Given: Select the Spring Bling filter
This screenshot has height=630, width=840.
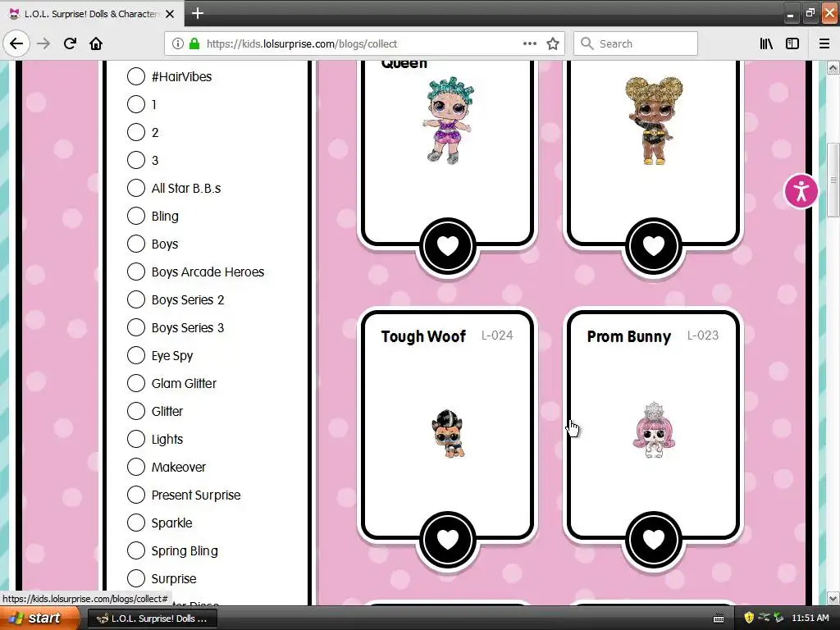Looking at the screenshot, I should click(136, 550).
